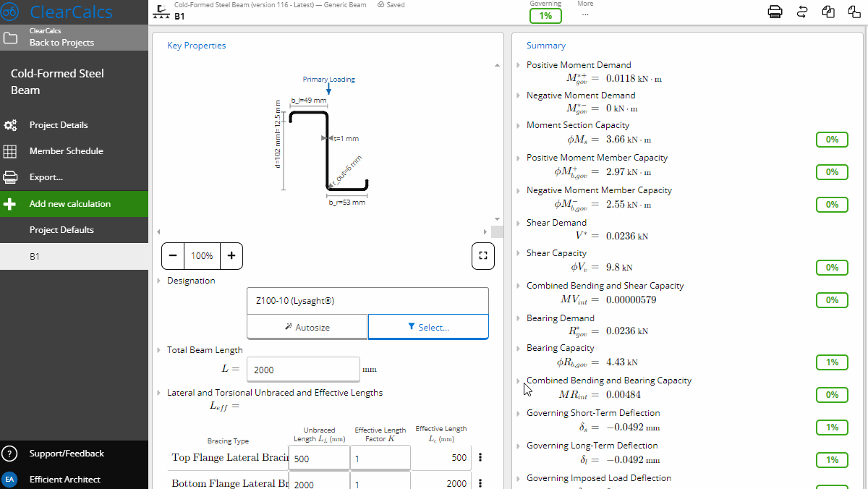Click Bottom Flange effective length factor K field
This screenshot has height=489, width=868.
[x=380, y=481]
